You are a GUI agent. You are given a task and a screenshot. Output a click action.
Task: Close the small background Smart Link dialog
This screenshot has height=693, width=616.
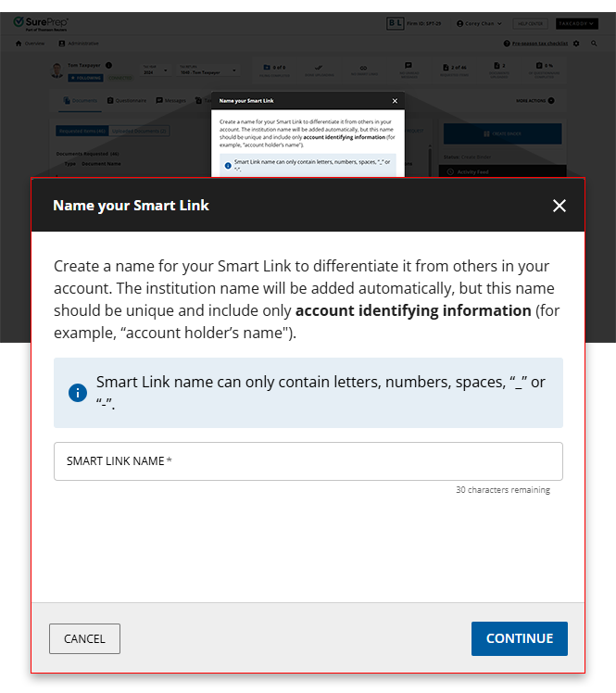point(395,101)
